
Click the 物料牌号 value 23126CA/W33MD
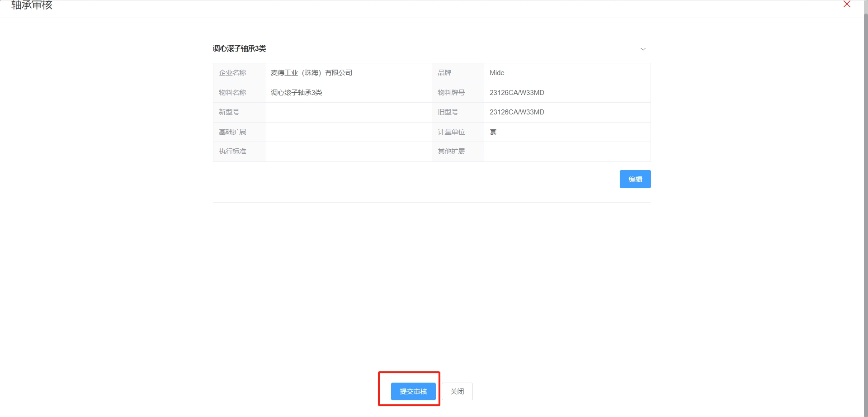click(x=517, y=93)
